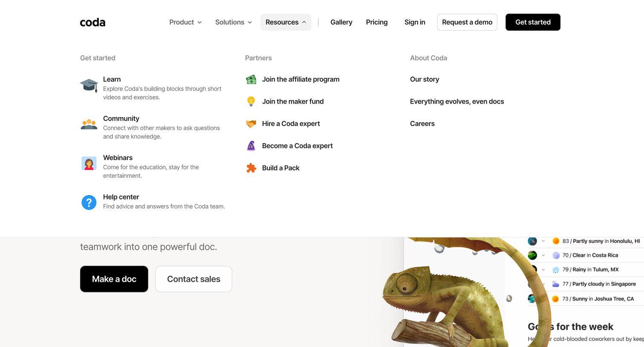Screen dimensions: 644x347
Task: Open the Community link
Action: pyautogui.click(x=121, y=119)
